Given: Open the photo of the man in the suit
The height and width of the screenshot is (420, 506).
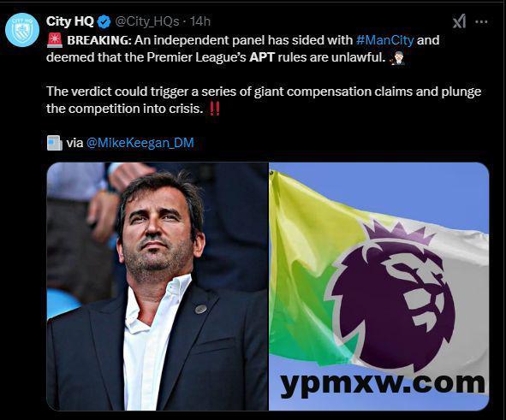Looking at the screenshot, I should (158, 287).
